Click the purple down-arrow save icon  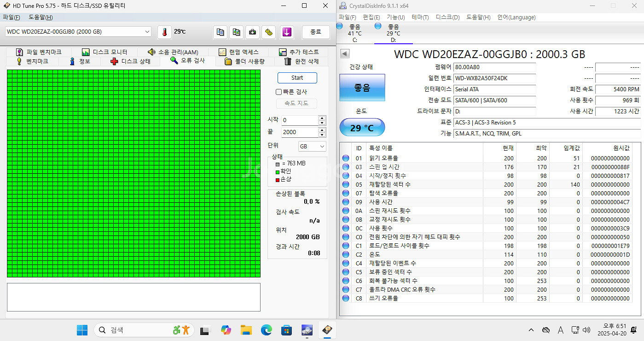point(287,32)
